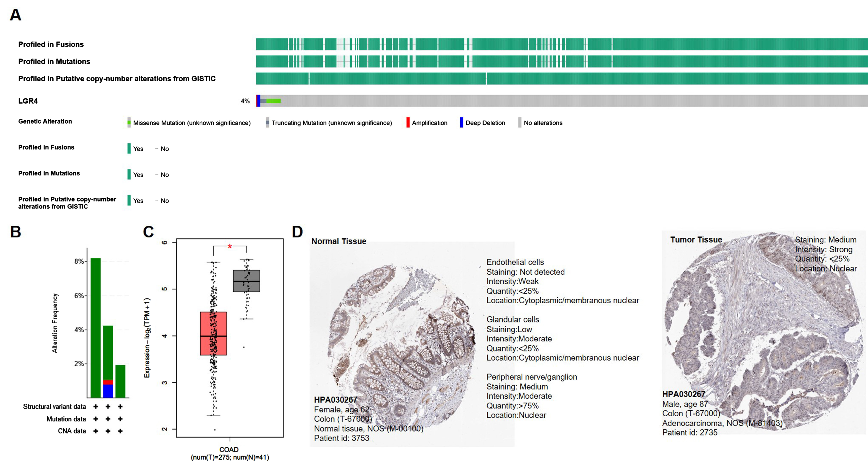Viewport: 868px width, 464px height.
Task: Click the COAD axis label under the boxplot
Action: coord(229,449)
